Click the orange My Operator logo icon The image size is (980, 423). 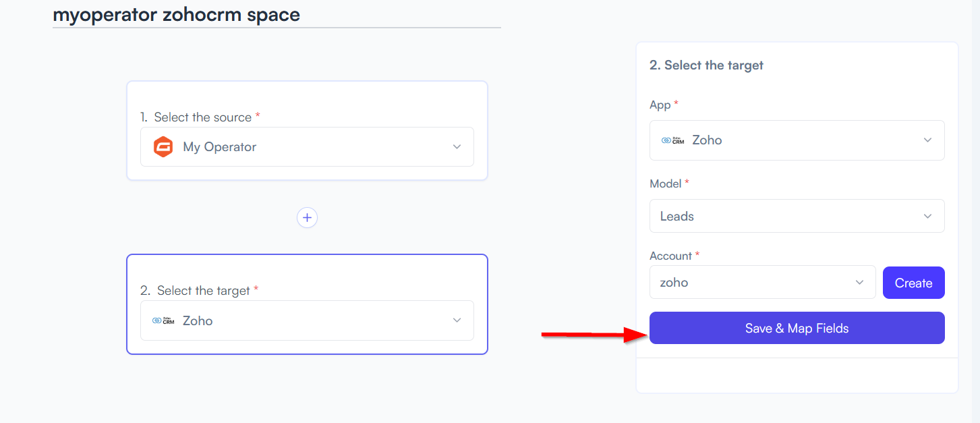(x=163, y=147)
